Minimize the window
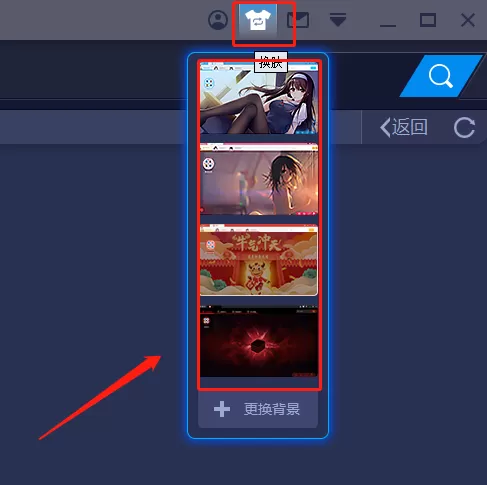 [x=388, y=25]
